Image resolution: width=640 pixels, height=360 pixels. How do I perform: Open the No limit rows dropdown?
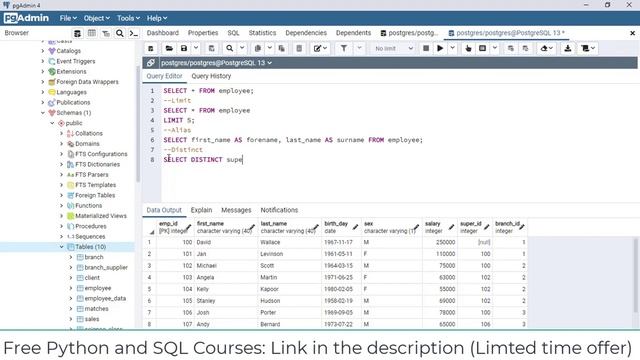point(394,48)
